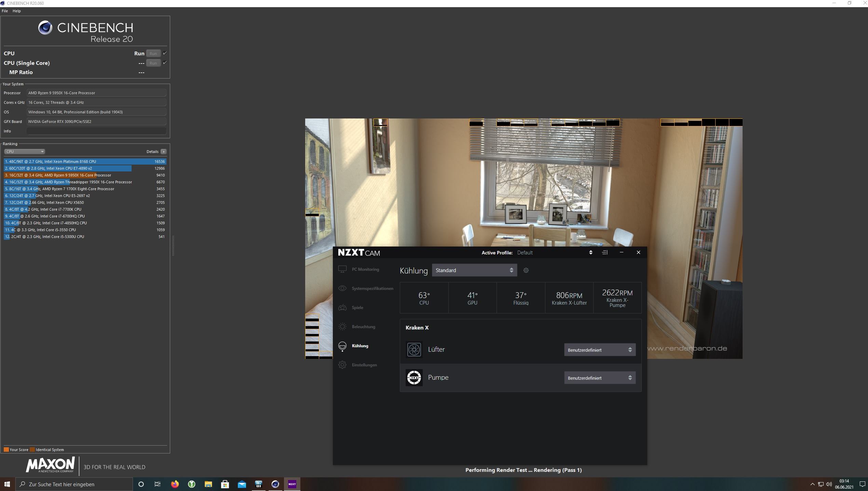Open Pumpe Benutzerdefiniert mode dropdown
This screenshot has width=868, height=491.
pos(600,378)
